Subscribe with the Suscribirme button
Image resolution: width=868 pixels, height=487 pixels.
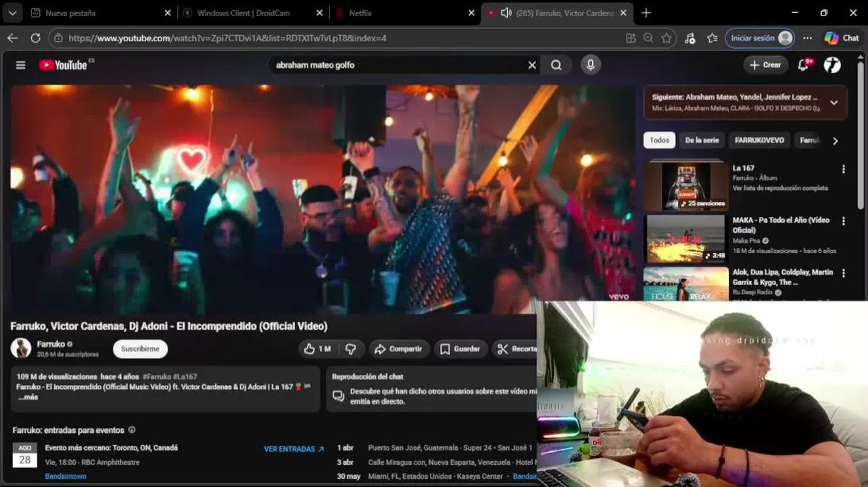pos(140,349)
